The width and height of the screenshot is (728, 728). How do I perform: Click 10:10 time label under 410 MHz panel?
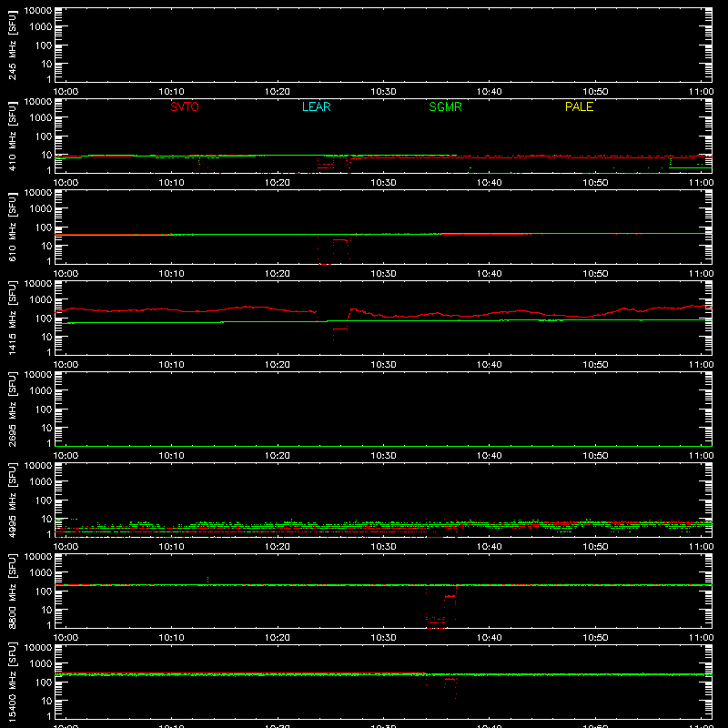tap(171, 183)
